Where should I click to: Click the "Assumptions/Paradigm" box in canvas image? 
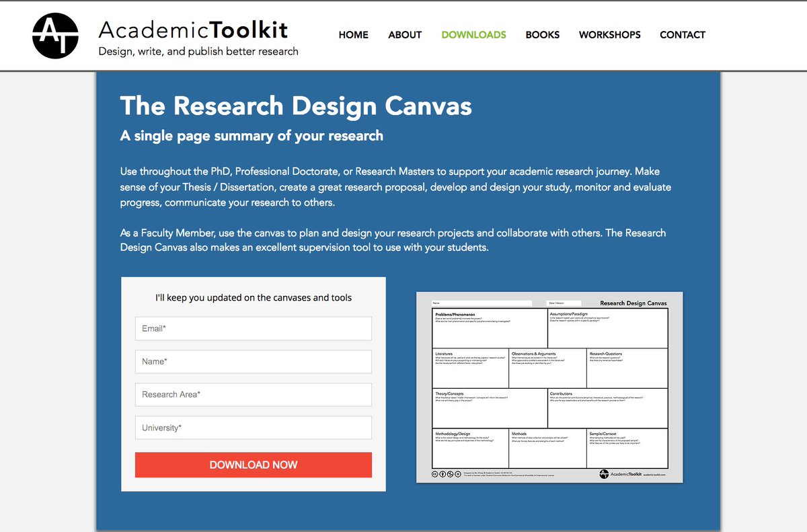pyautogui.click(x=607, y=328)
